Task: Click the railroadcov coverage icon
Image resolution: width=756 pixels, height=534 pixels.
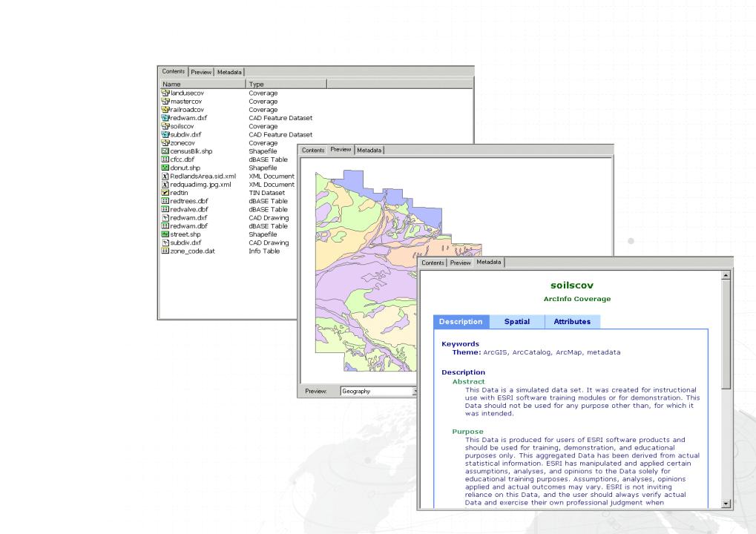Action: 165,110
